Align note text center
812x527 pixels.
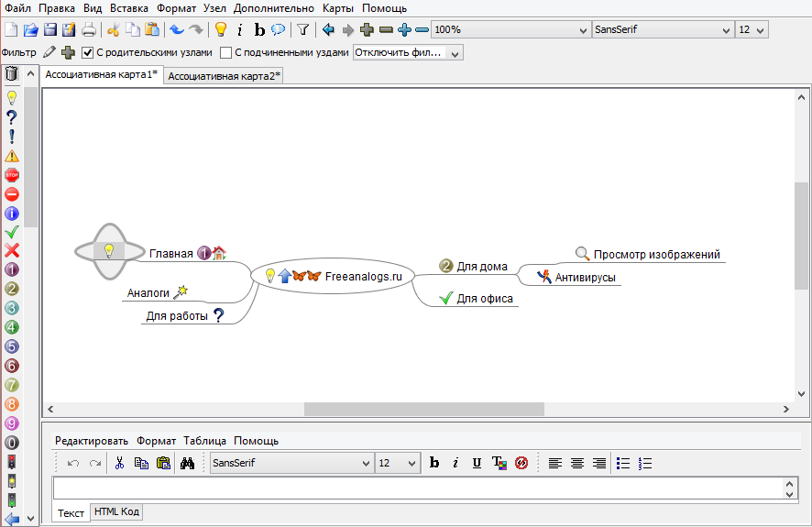click(x=576, y=463)
